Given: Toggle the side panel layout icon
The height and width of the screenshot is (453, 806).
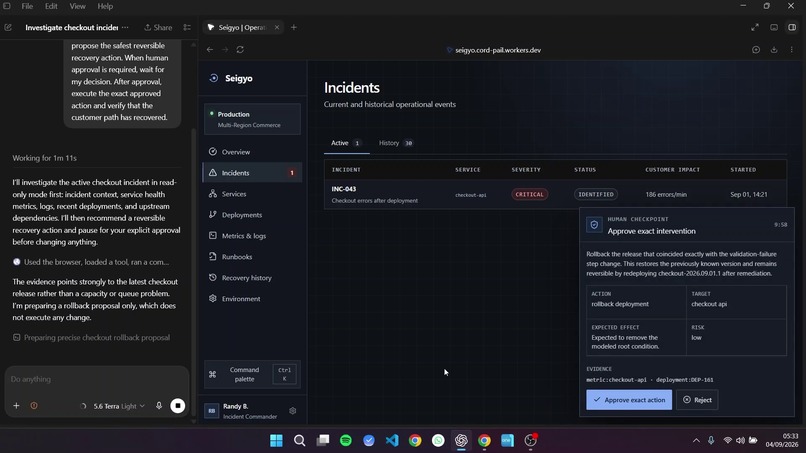Looking at the screenshot, I should (792, 27).
